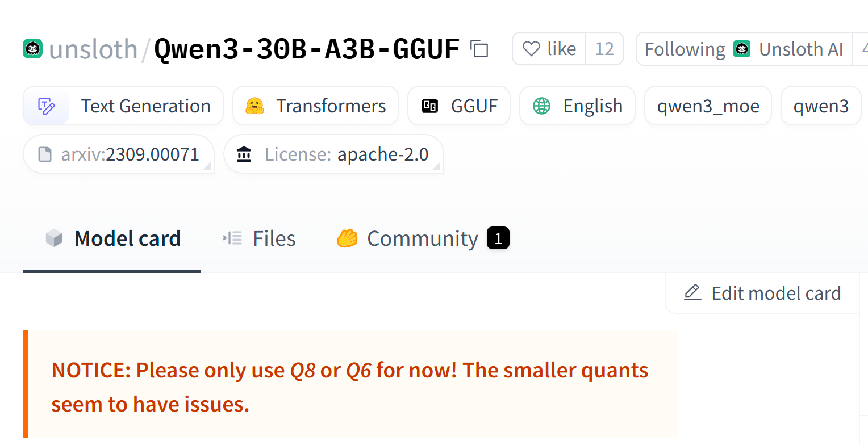Screen dimensions: 868x445
Task: Toggle the like button
Action: point(549,49)
